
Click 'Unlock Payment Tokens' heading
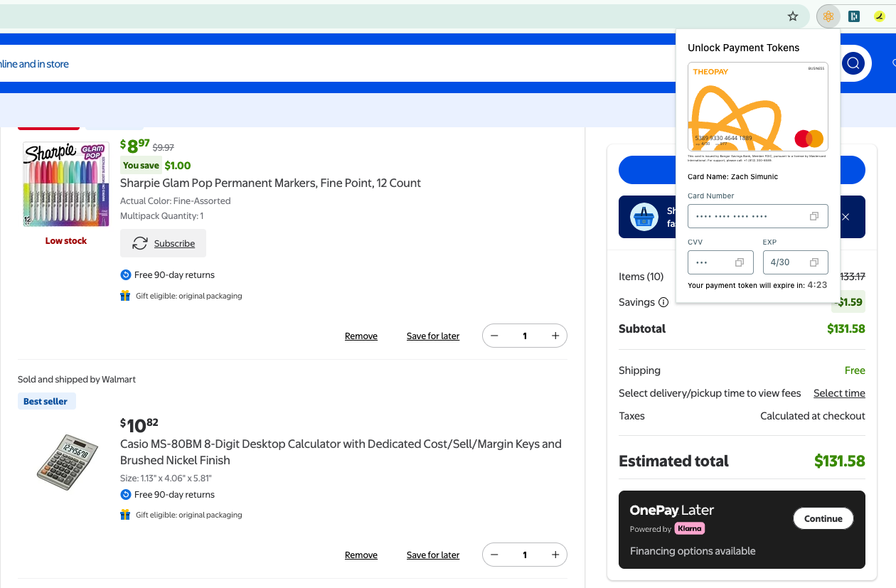click(744, 48)
